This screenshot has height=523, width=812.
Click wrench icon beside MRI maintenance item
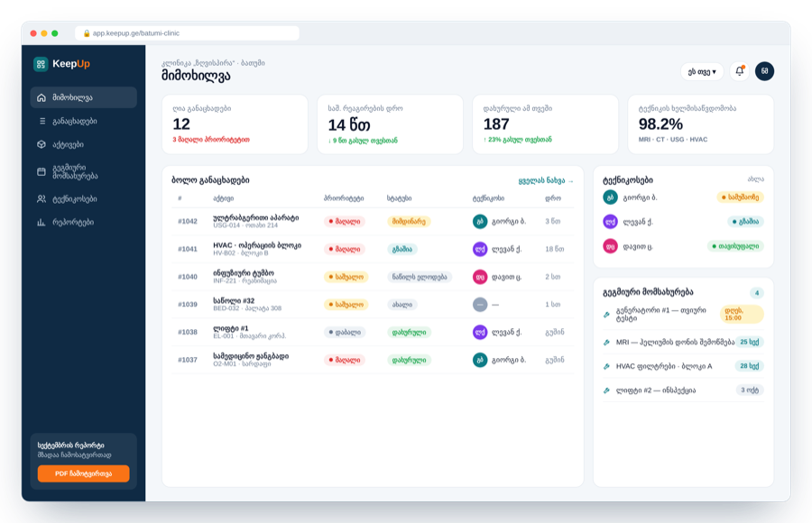(606, 343)
